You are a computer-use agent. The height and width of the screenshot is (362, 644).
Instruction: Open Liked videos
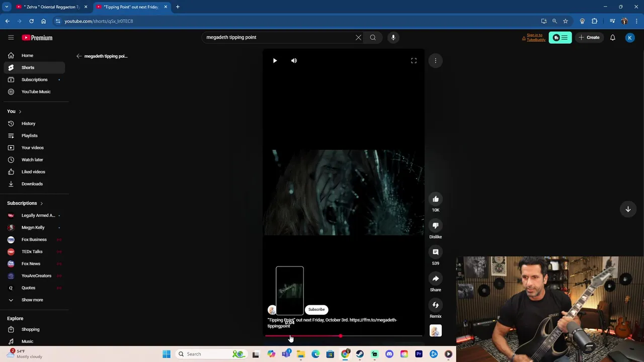35,171
